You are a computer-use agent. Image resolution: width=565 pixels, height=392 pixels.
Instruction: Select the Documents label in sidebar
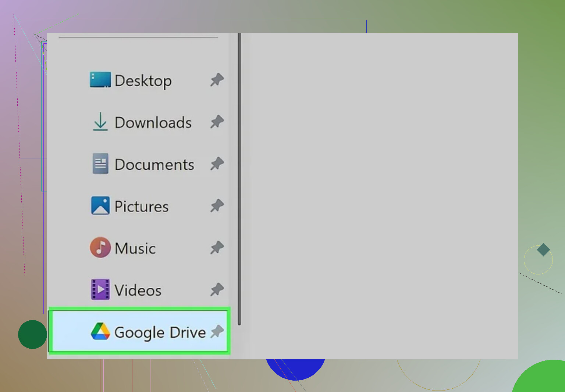point(154,164)
